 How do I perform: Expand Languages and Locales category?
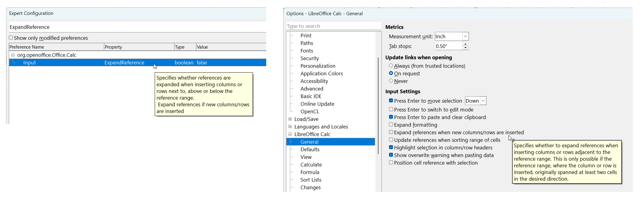pos(290,127)
